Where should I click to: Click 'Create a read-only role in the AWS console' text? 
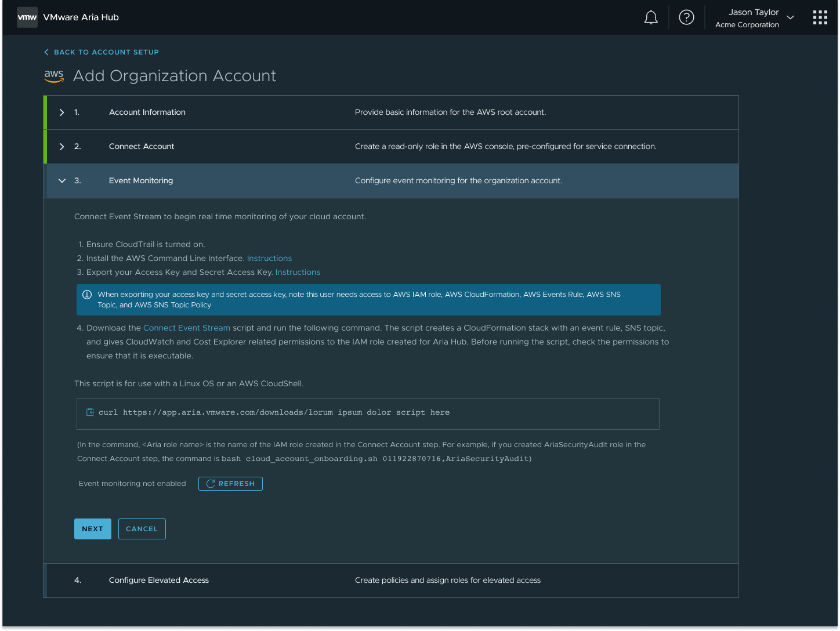click(506, 147)
